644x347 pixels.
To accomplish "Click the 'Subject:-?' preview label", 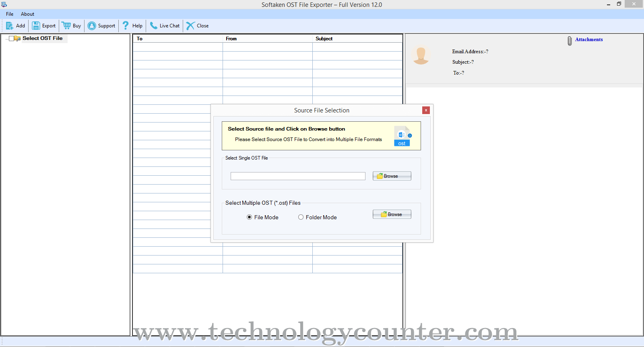I will 463,62.
